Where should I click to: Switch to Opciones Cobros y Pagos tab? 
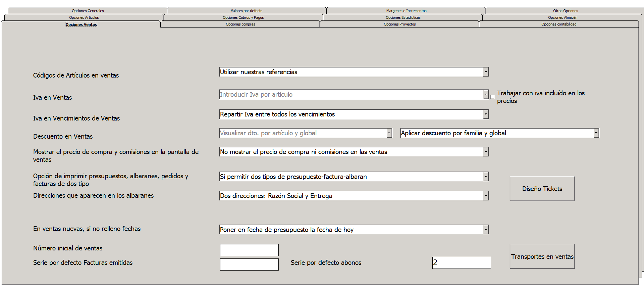click(243, 17)
